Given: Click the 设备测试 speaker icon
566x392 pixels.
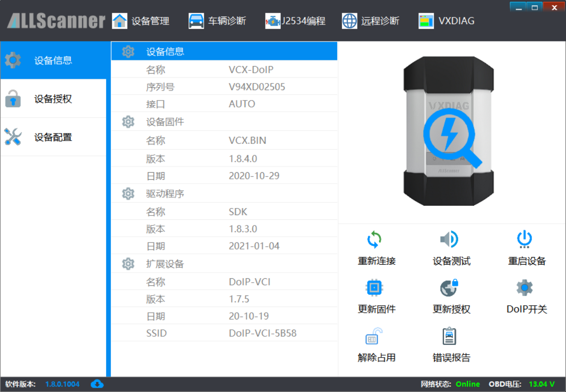Looking at the screenshot, I should [449, 240].
